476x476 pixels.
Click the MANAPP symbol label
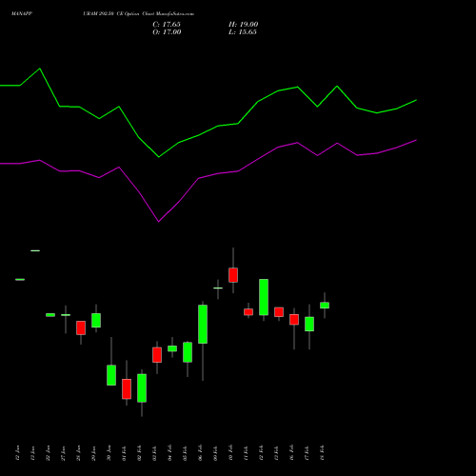(22, 13)
